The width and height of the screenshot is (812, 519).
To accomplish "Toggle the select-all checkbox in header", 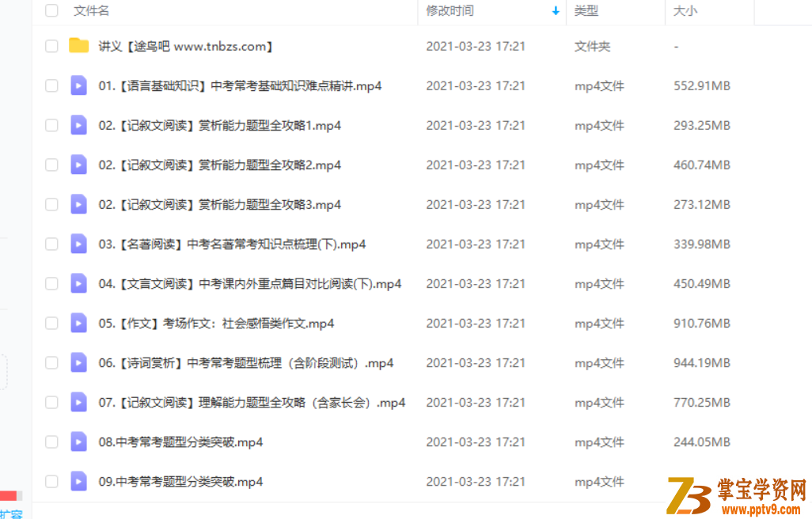I will pos(51,10).
